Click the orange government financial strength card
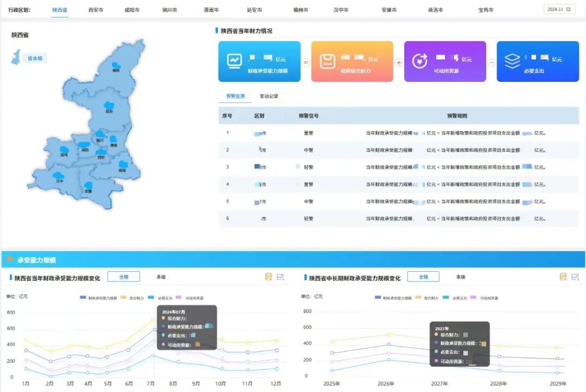 pyautogui.click(x=352, y=61)
